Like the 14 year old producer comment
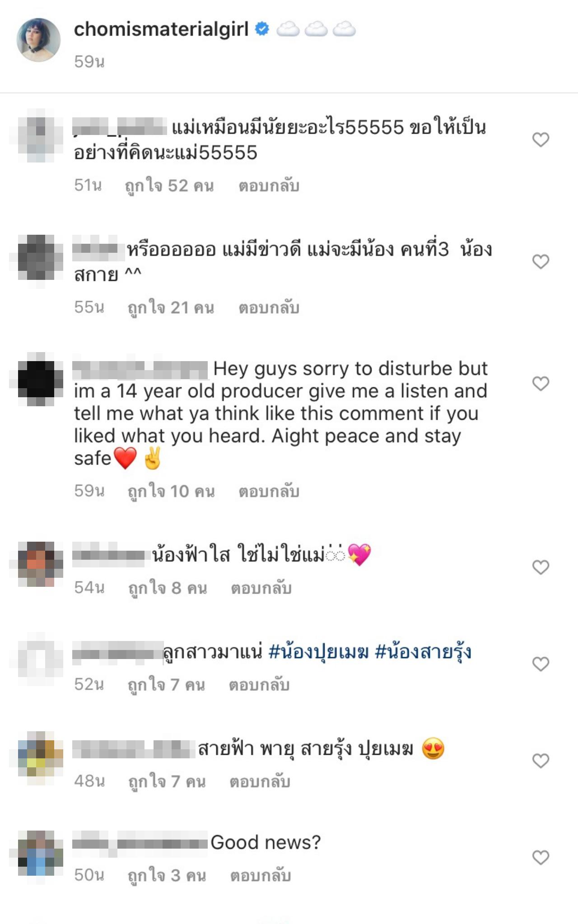This screenshot has width=578, height=924. (x=541, y=383)
